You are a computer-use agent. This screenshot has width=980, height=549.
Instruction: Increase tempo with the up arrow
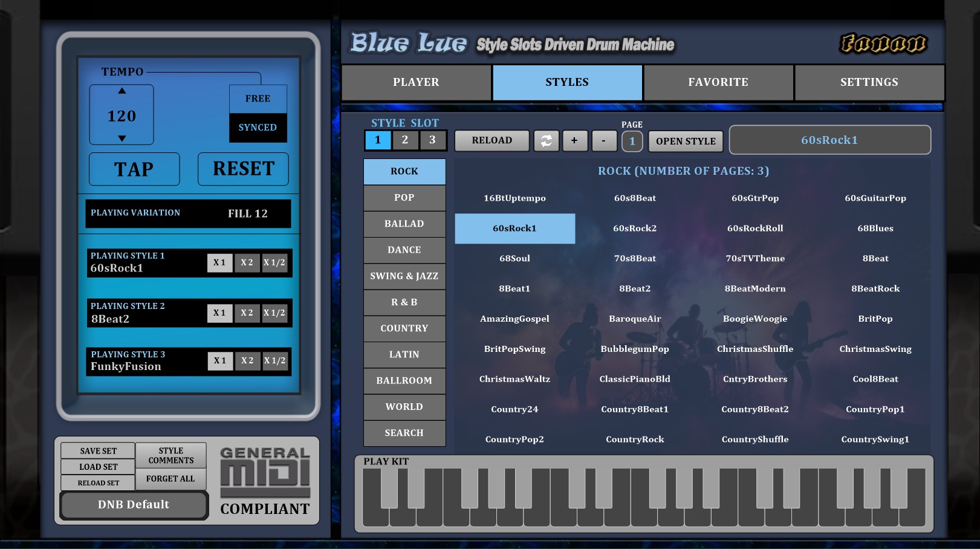[x=122, y=91]
